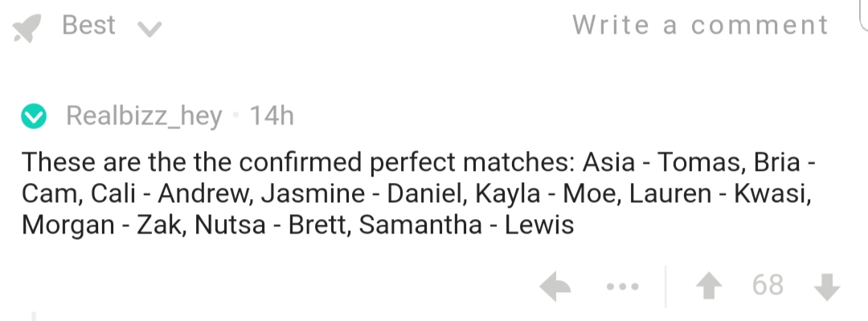Viewport: 868px width, 321px height.
Task: Tap the rocket sort icon
Action: coord(27,27)
